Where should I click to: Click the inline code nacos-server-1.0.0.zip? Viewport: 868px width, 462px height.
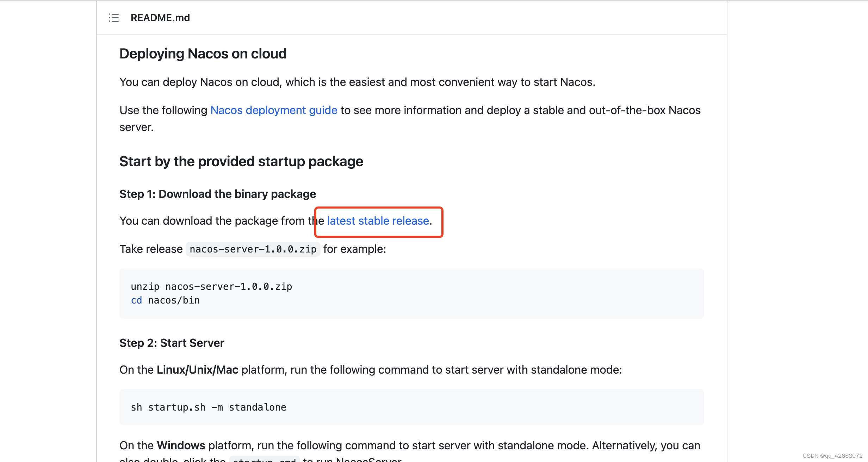click(x=253, y=249)
